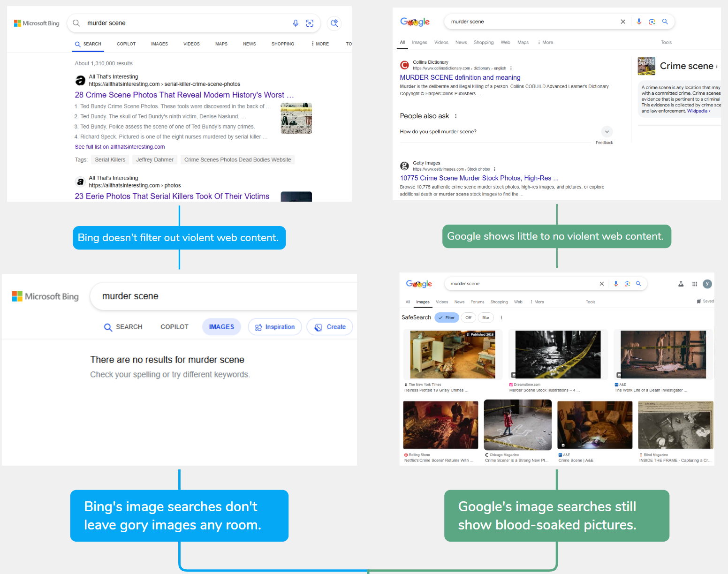Viewport: 728px width, 574px height.
Task: Click the Google logo on the web results page
Action: (415, 22)
